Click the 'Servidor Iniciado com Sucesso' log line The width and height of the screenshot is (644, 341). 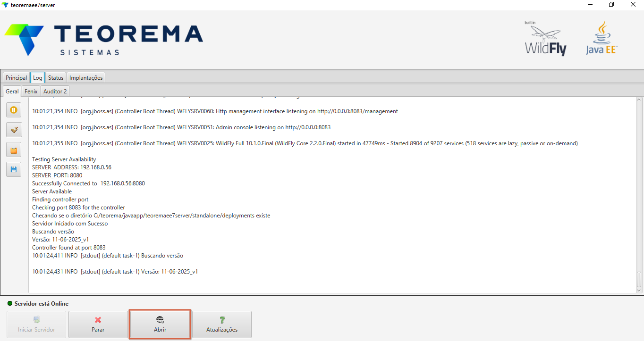[70, 224]
